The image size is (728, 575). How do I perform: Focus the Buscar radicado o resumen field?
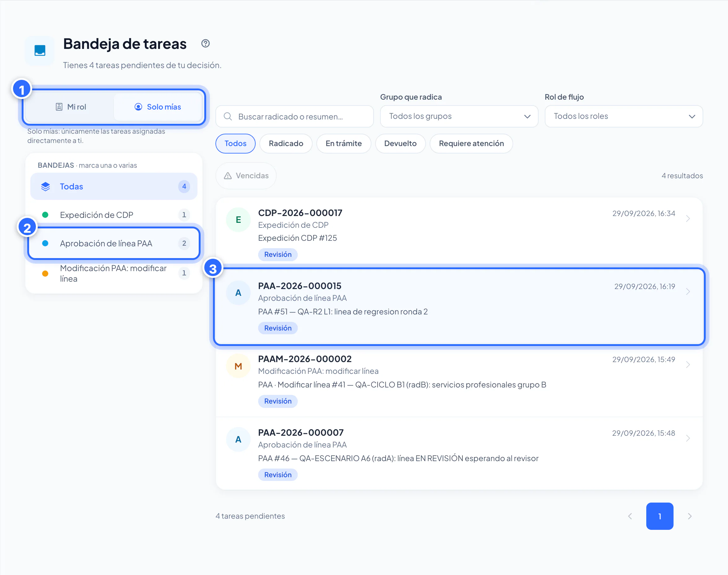pyautogui.click(x=295, y=116)
